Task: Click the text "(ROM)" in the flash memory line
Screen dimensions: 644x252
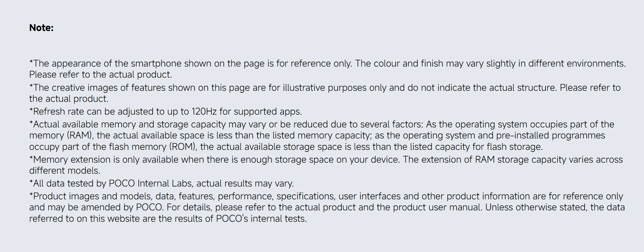Action: tap(183, 147)
